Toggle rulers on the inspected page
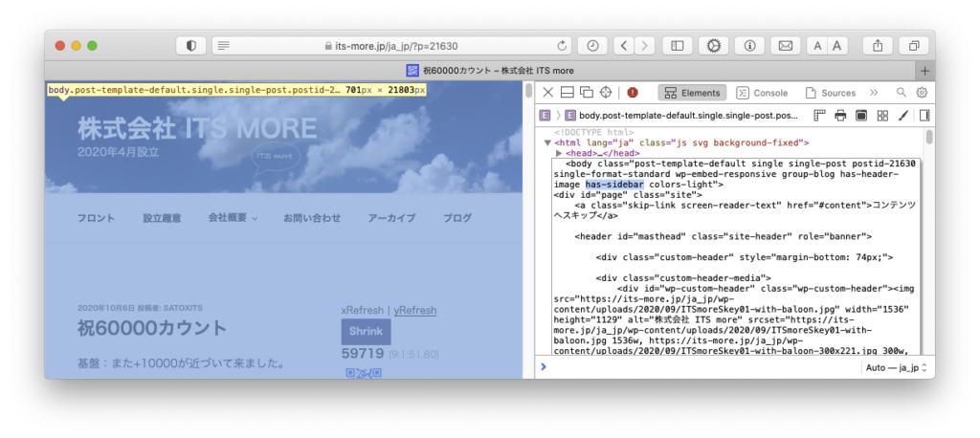 [x=819, y=116]
